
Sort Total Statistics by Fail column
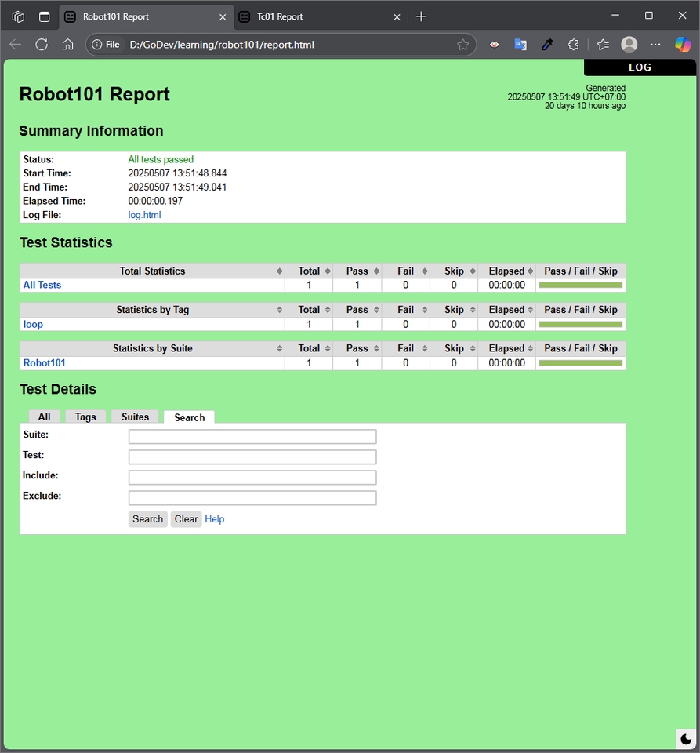coord(406,271)
